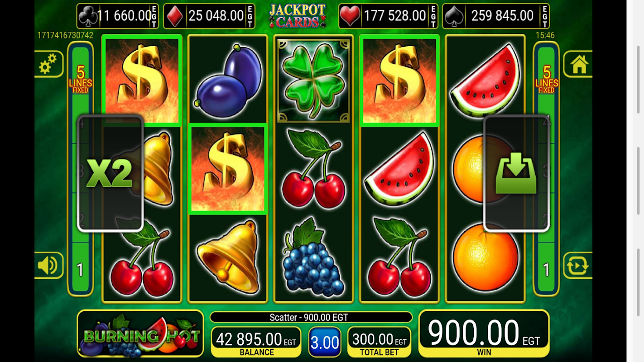The image size is (644, 362).
Task: Mute sound with the speaker icon
Action: click(x=48, y=265)
